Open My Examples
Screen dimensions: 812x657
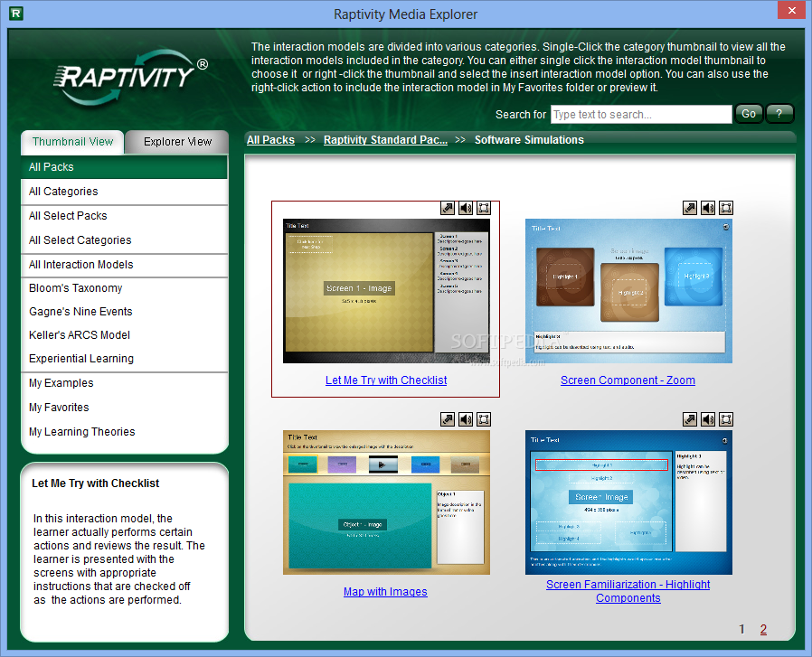pos(124,383)
